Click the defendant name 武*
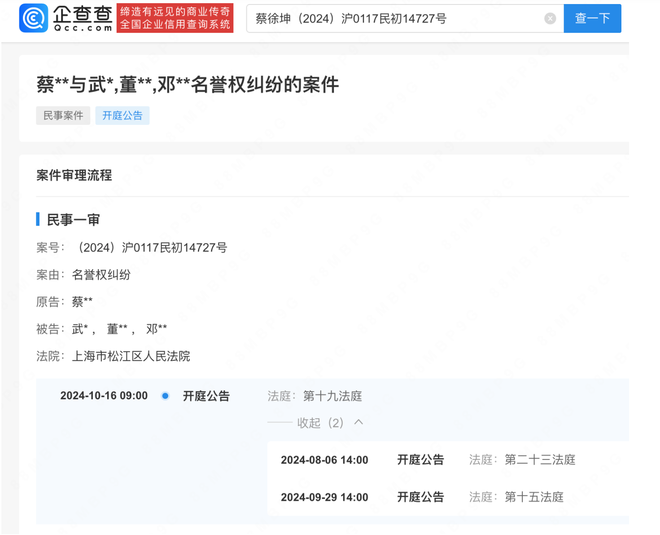 click(x=81, y=329)
